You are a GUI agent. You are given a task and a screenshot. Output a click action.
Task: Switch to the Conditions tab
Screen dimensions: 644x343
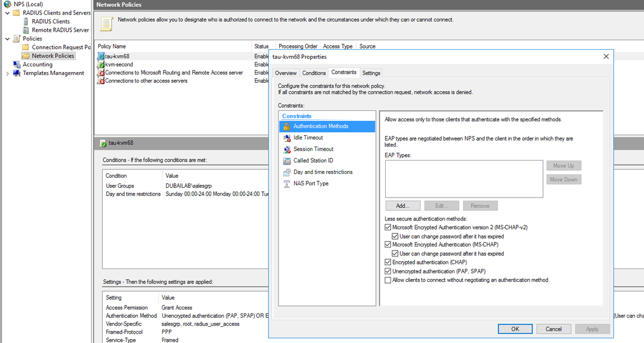pos(314,73)
